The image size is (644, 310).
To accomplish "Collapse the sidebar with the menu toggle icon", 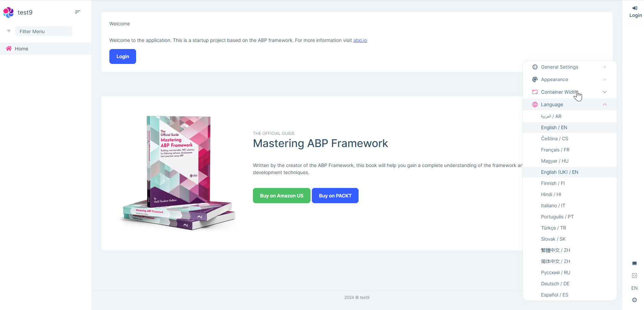I will coord(78,12).
